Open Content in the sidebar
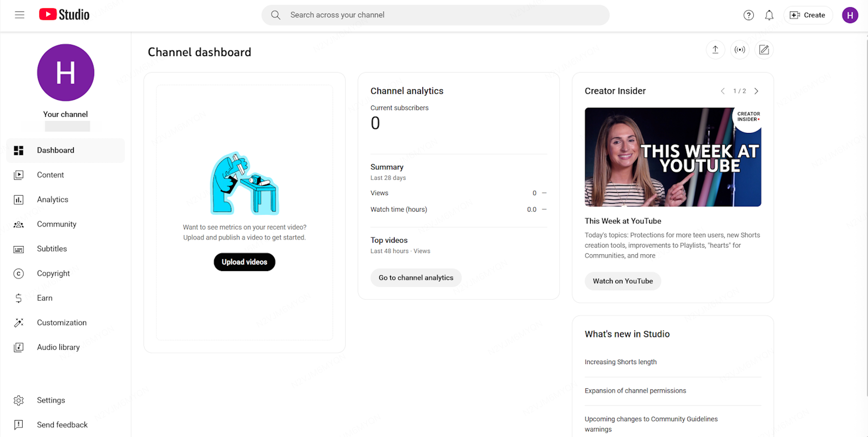 point(50,175)
